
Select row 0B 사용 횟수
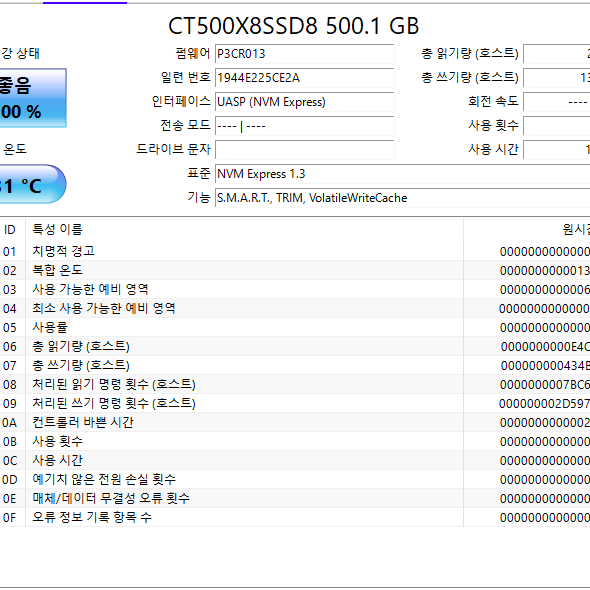coord(295,441)
